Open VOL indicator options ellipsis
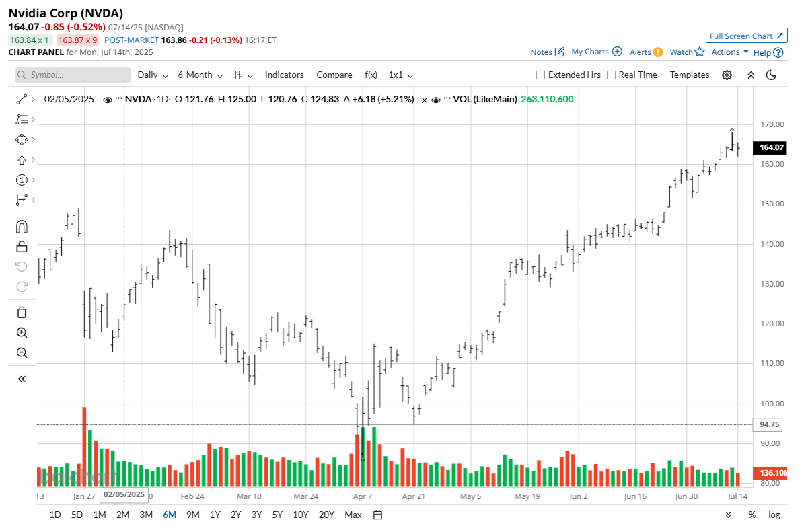 (447, 98)
